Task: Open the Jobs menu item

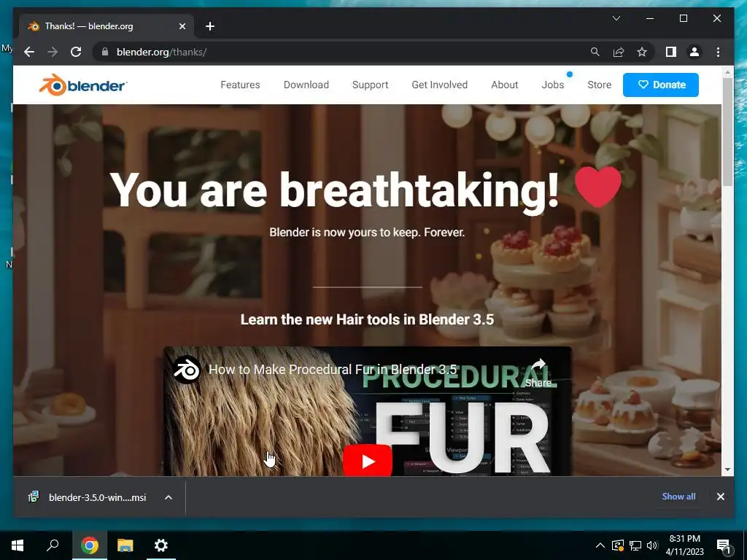Action: point(553,85)
